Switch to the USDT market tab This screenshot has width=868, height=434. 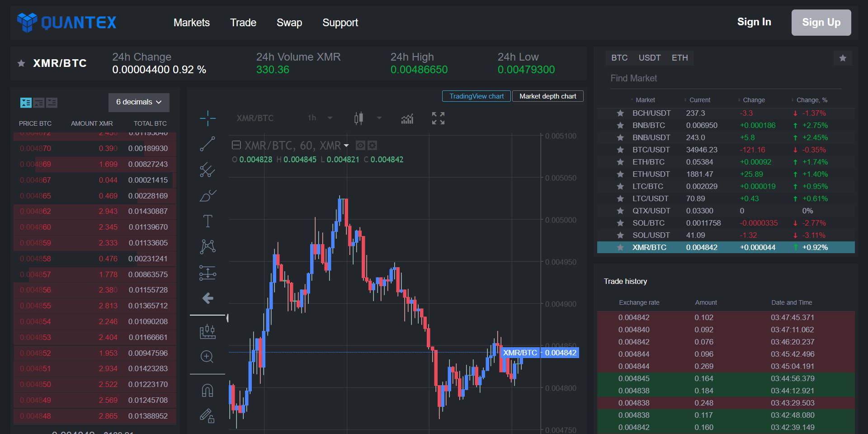point(649,58)
